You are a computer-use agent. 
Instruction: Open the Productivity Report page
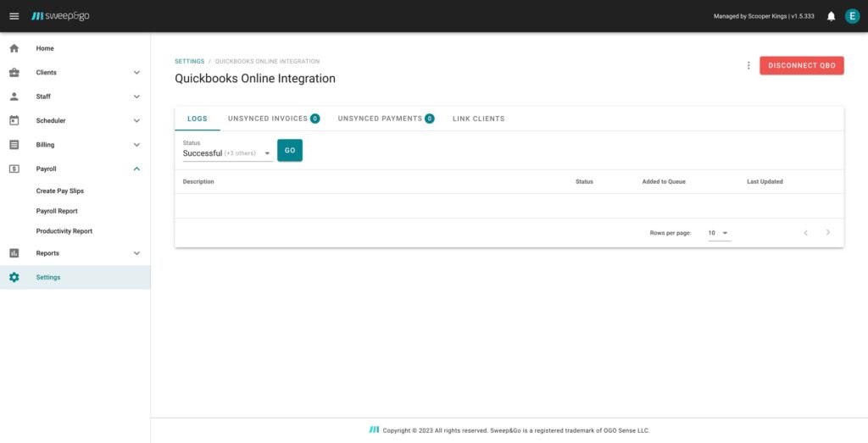[x=64, y=231]
